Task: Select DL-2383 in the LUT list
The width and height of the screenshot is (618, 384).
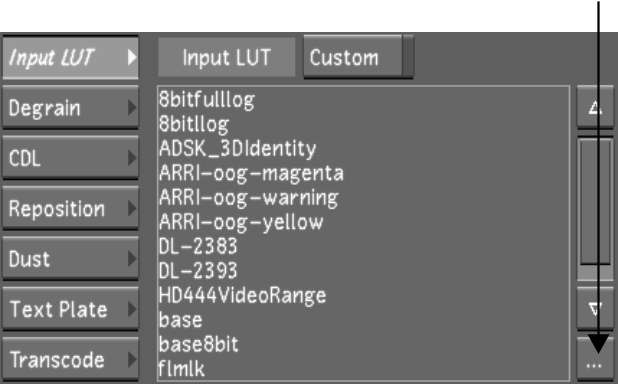Action: point(198,246)
